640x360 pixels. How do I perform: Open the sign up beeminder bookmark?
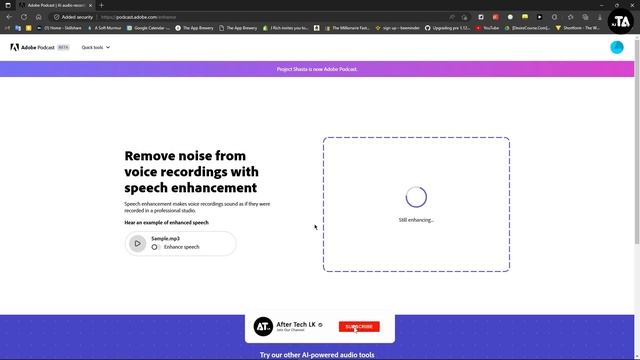[397, 28]
